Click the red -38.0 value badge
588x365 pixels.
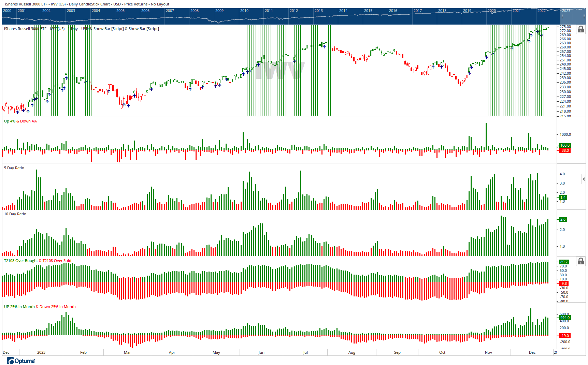pos(565,150)
